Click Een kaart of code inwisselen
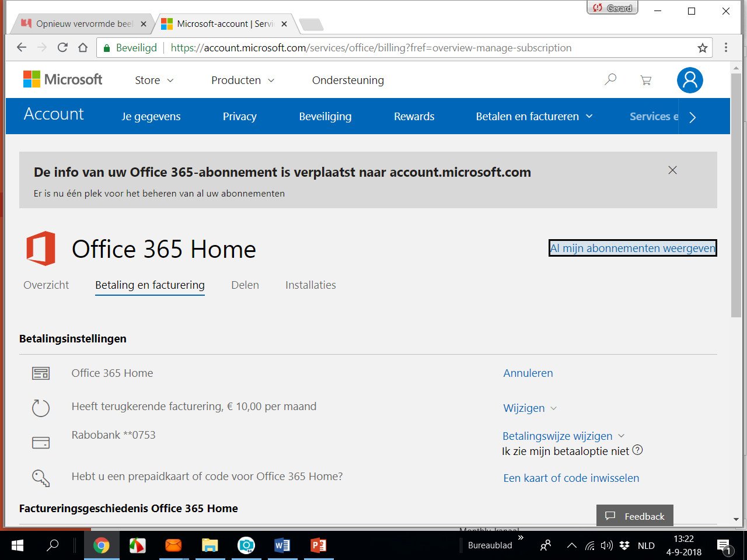The image size is (747, 560). point(571,478)
